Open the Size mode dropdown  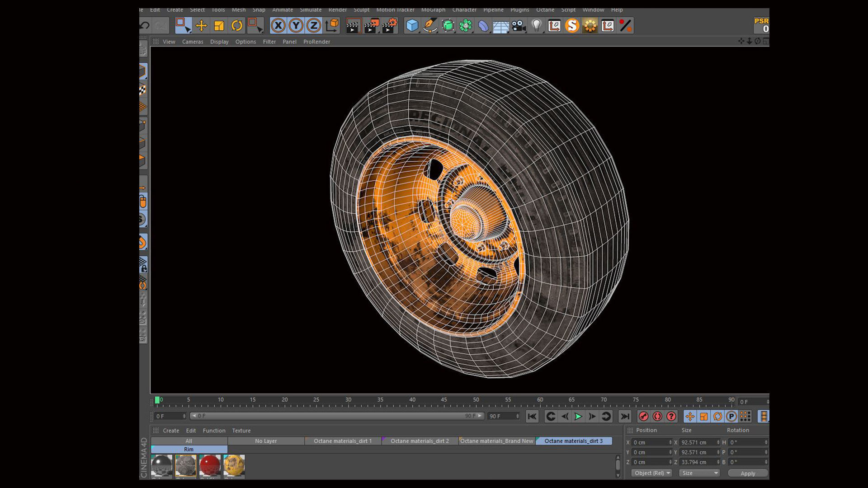[699, 473]
